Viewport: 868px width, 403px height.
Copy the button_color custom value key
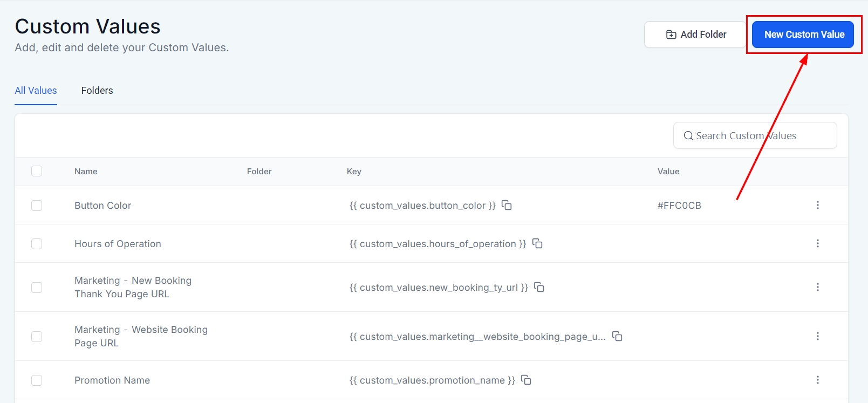(x=507, y=205)
